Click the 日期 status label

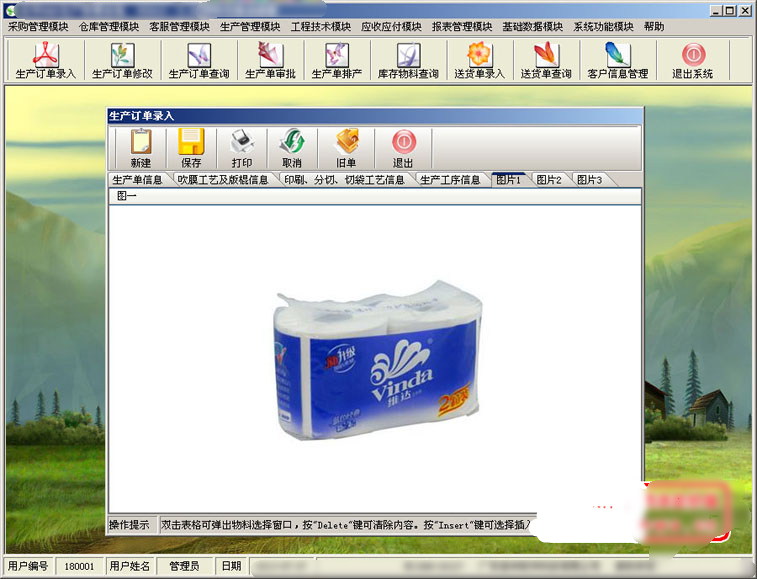231,566
